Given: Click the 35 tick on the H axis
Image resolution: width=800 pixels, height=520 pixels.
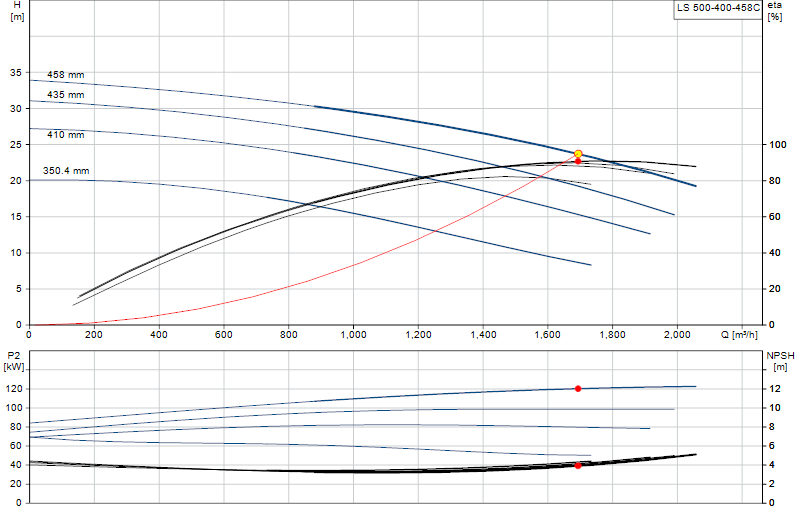Looking at the screenshot, I should coord(16,73).
